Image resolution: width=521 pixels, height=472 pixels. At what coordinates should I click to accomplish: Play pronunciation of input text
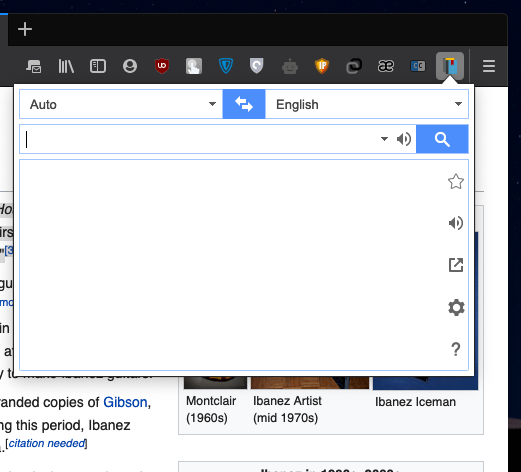pos(404,139)
